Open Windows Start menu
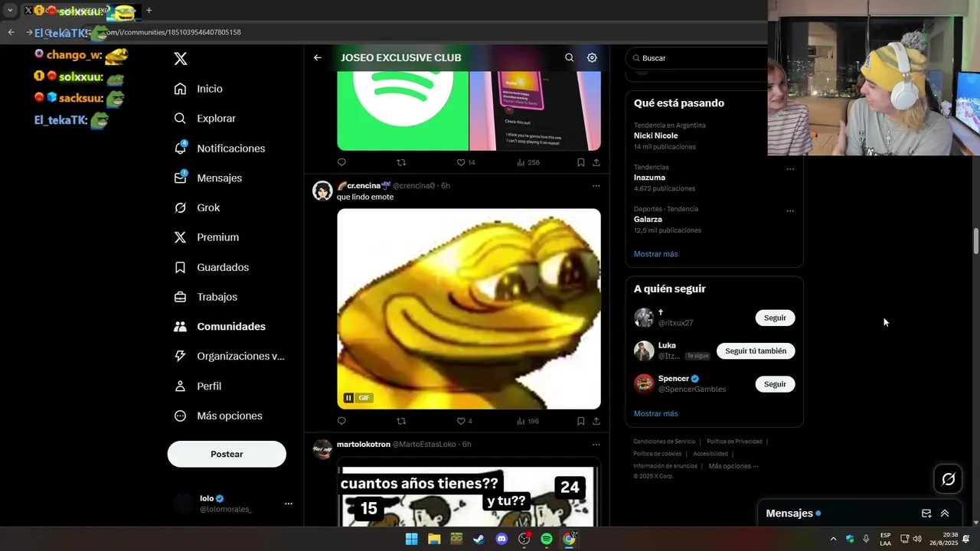980x551 pixels. (x=411, y=539)
